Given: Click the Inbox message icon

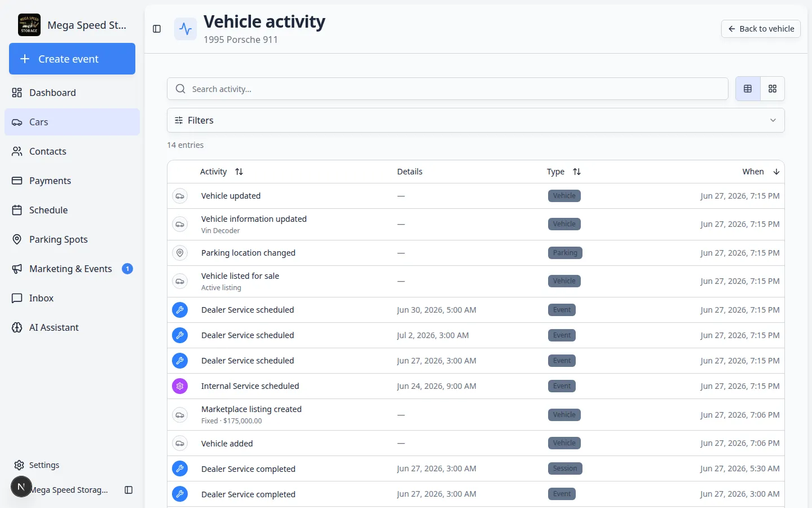Looking at the screenshot, I should [x=17, y=298].
